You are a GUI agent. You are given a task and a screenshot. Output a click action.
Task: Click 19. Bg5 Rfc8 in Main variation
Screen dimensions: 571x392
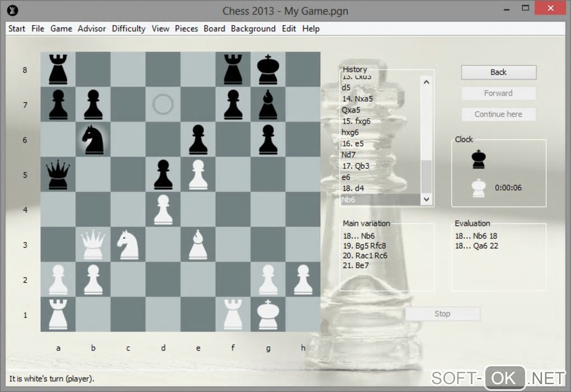pos(364,246)
